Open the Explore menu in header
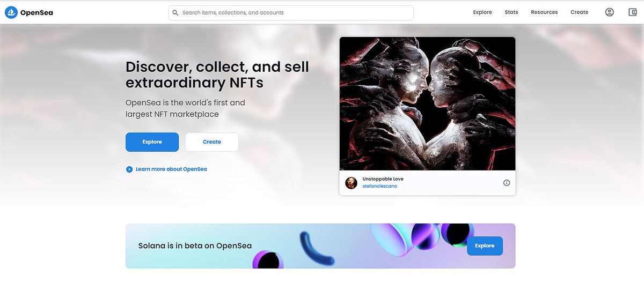This screenshot has height=290, width=644. [x=482, y=12]
